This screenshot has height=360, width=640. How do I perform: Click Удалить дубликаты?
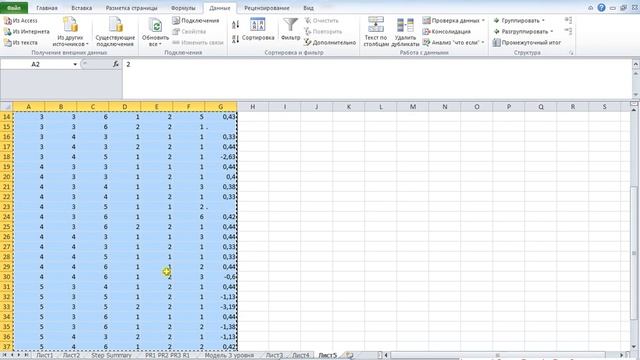point(405,32)
